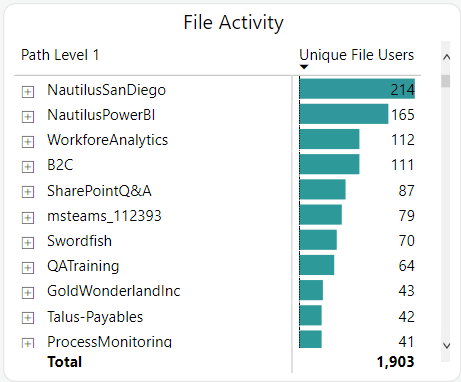Click the 70 value cell
Screen dimensions: 461x382
[406, 241]
